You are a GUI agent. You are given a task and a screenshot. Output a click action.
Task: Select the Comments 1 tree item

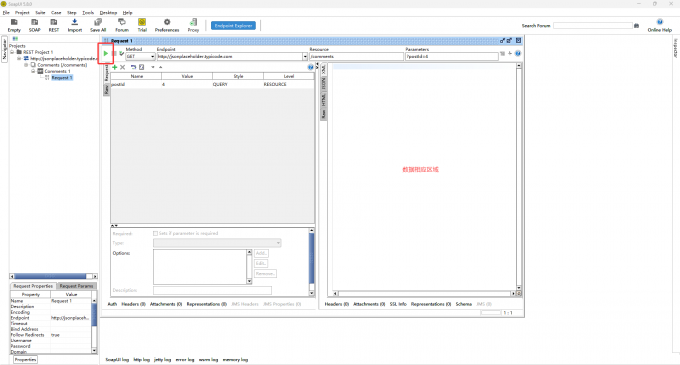pyautogui.click(x=57, y=71)
